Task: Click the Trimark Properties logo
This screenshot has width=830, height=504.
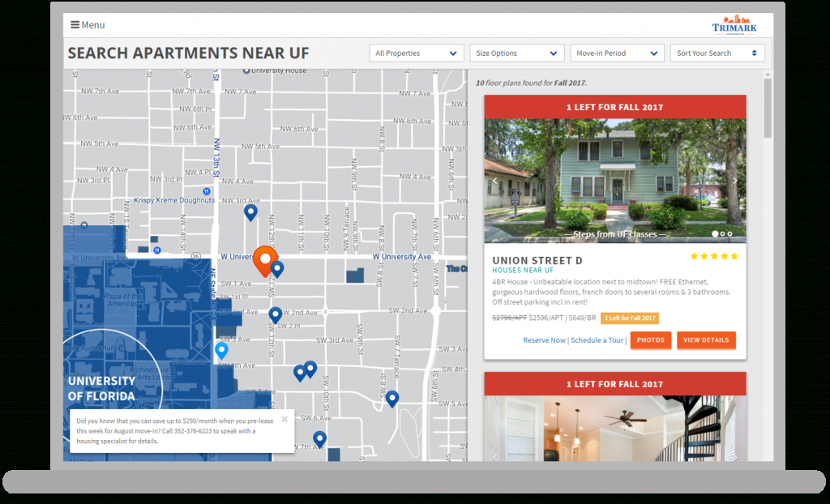Action: tap(733, 25)
